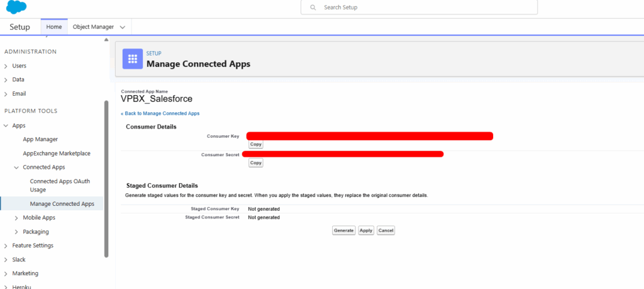Focus the Search Setup field

click(x=419, y=8)
